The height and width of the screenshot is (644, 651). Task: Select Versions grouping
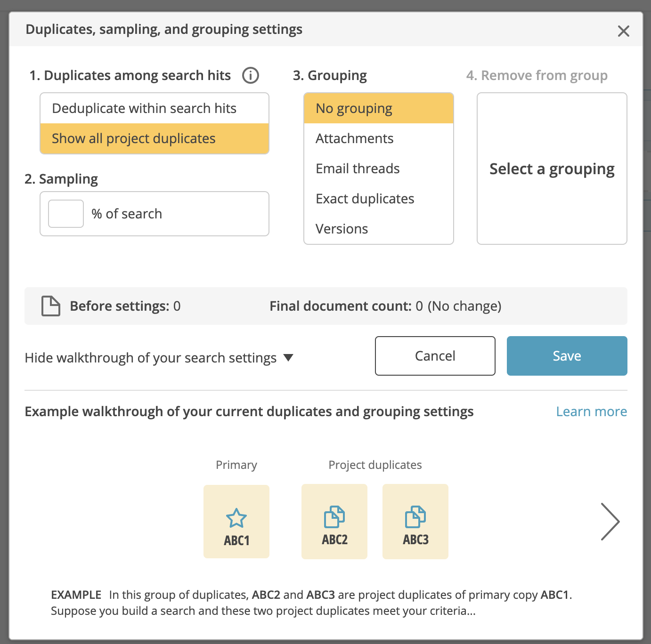(x=379, y=229)
